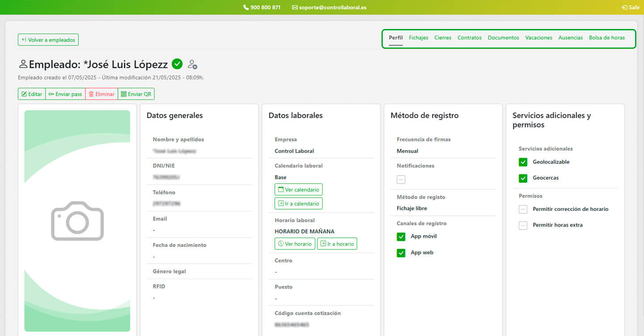Uncheck the Geocercas checkbox
The width and height of the screenshot is (644, 336).
click(x=523, y=178)
